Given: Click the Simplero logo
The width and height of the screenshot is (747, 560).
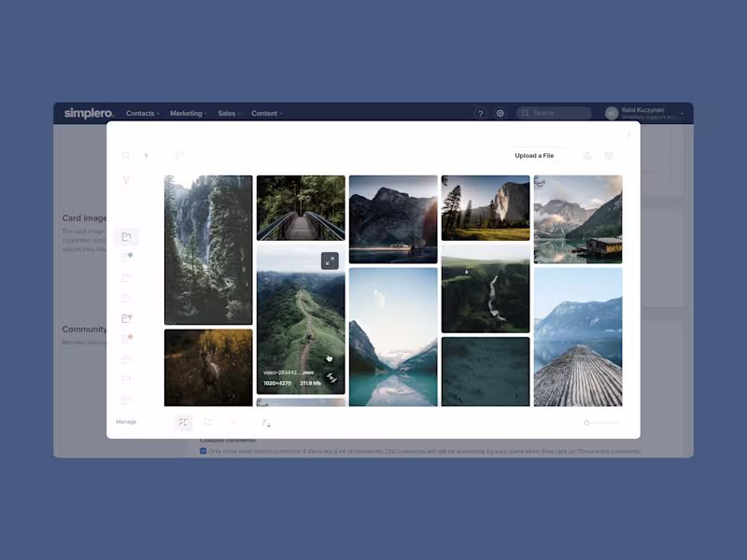Looking at the screenshot, I should [x=89, y=113].
